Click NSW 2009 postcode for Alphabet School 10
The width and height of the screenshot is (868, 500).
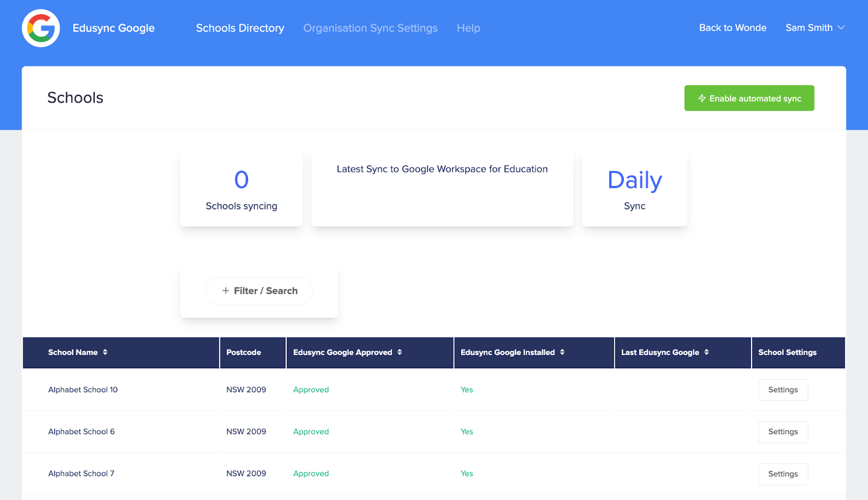click(x=246, y=390)
